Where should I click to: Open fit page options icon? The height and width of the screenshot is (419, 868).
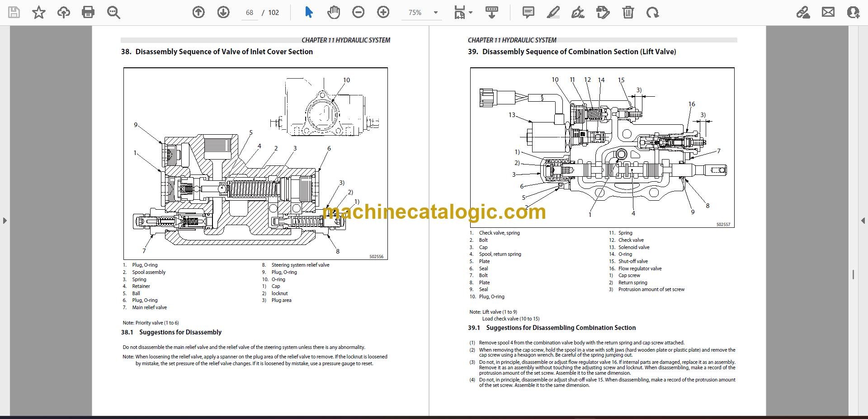pyautogui.click(x=460, y=12)
